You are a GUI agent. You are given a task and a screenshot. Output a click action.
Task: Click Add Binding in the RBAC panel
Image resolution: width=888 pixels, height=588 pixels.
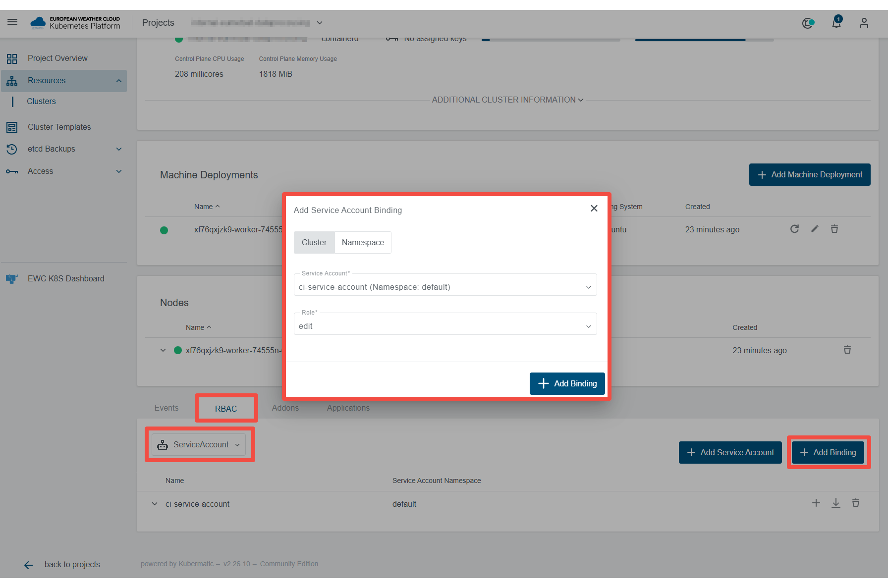click(x=828, y=453)
